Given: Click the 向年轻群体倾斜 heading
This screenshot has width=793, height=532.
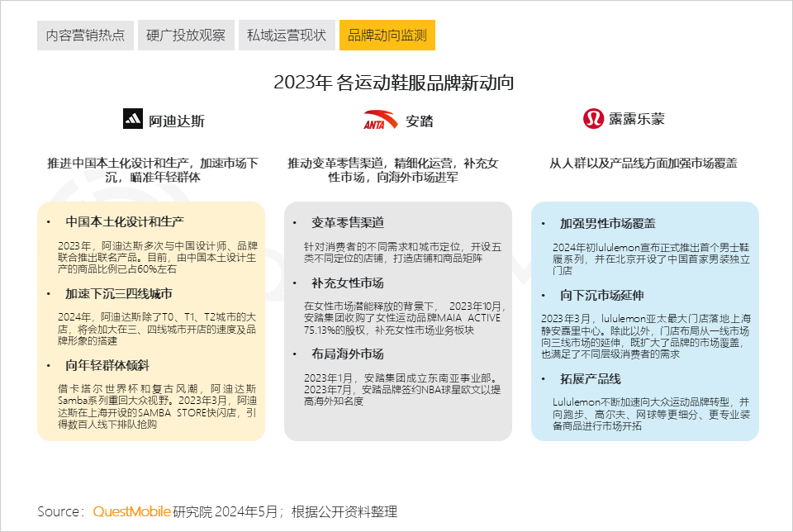Looking at the screenshot, I should click(107, 364).
